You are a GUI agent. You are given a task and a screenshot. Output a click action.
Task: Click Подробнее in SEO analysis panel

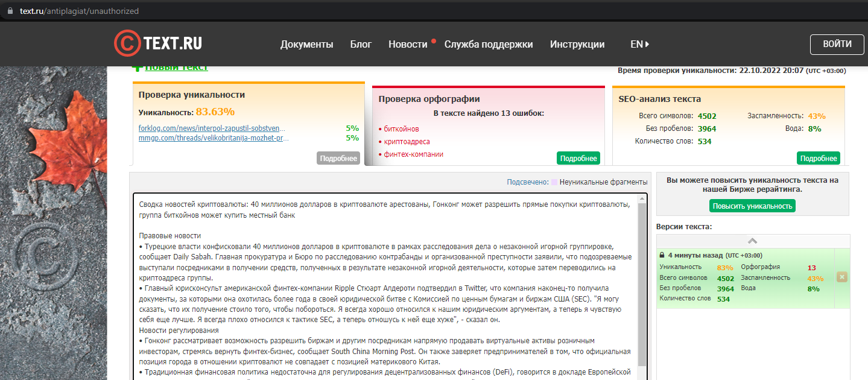click(819, 158)
